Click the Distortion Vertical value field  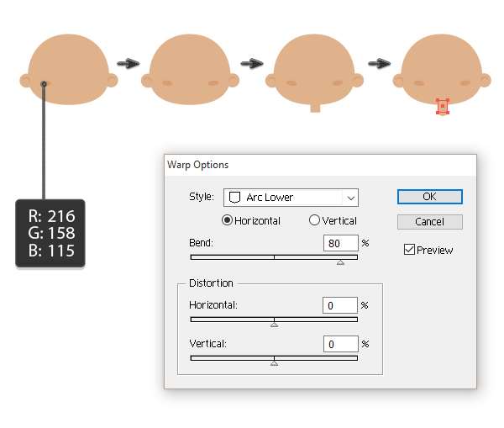point(341,344)
